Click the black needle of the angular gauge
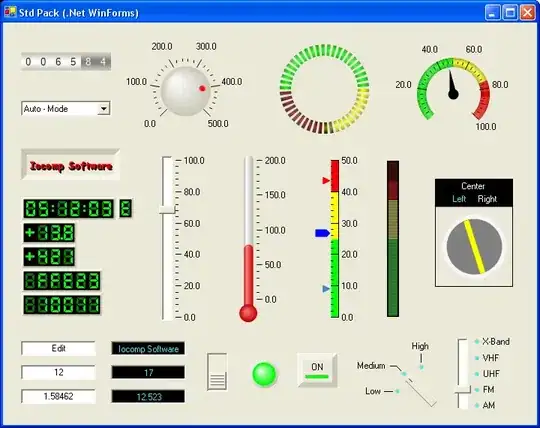The image size is (540, 428). [453, 85]
